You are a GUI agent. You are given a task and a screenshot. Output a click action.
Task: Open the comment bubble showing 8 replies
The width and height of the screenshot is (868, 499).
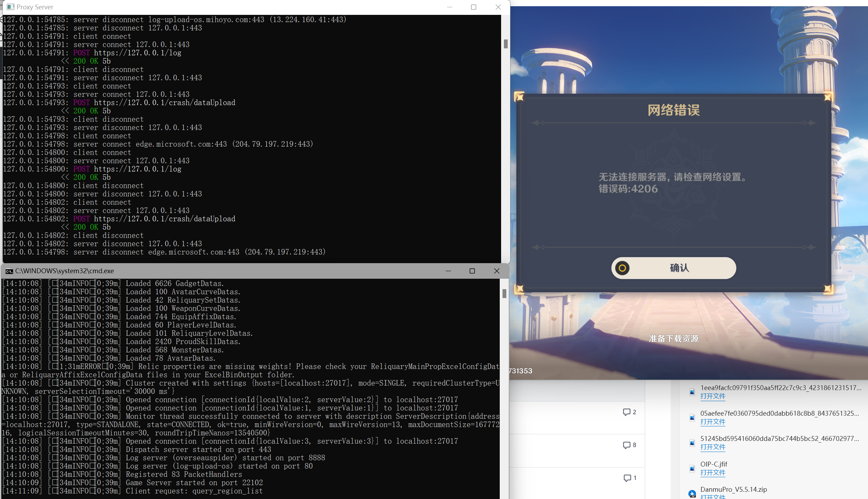point(629,445)
